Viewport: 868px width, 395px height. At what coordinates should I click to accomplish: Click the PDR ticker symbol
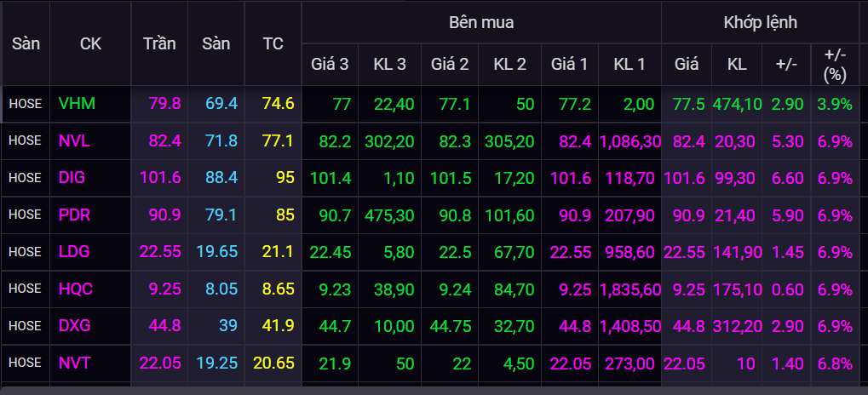76,215
